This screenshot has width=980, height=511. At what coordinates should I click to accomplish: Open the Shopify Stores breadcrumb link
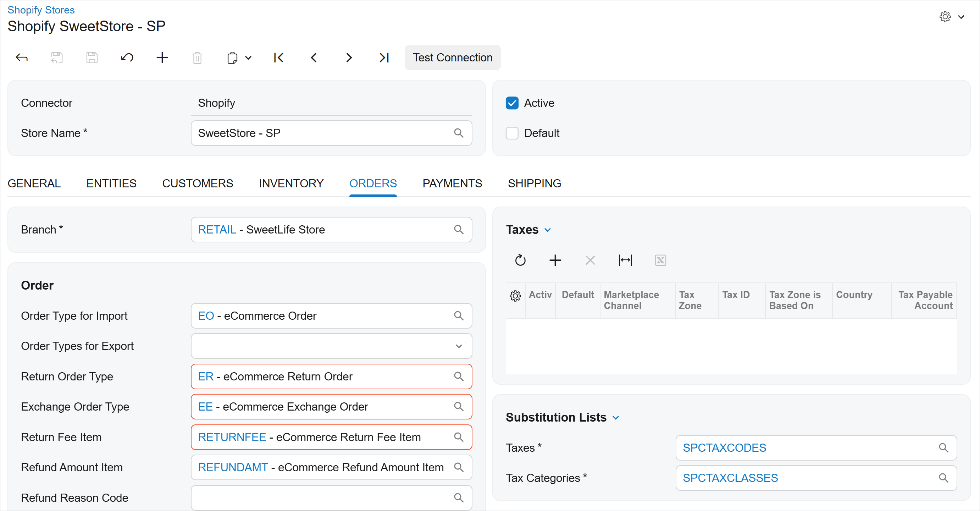[x=41, y=10]
